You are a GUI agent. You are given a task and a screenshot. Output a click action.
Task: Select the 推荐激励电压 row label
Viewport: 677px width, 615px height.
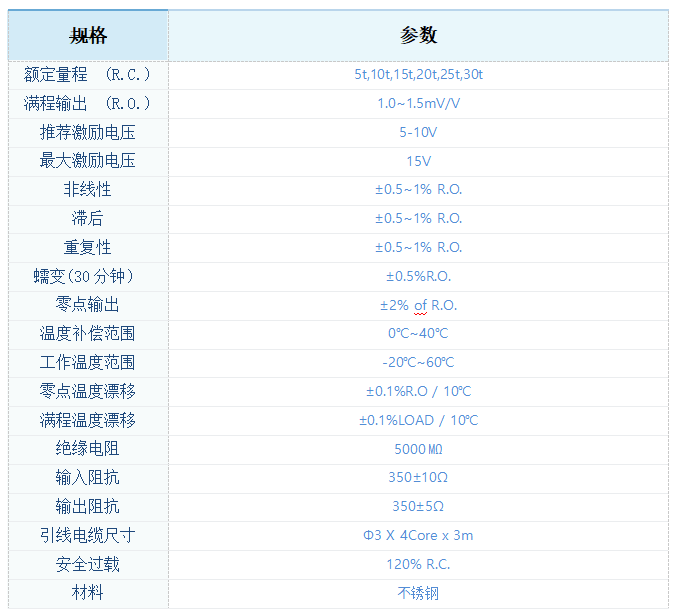88,132
